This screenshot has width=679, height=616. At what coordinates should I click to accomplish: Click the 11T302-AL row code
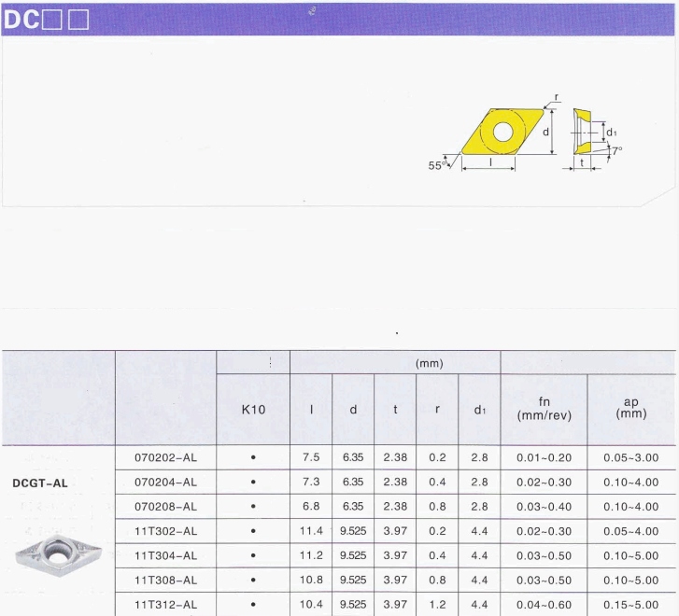[x=166, y=531]
